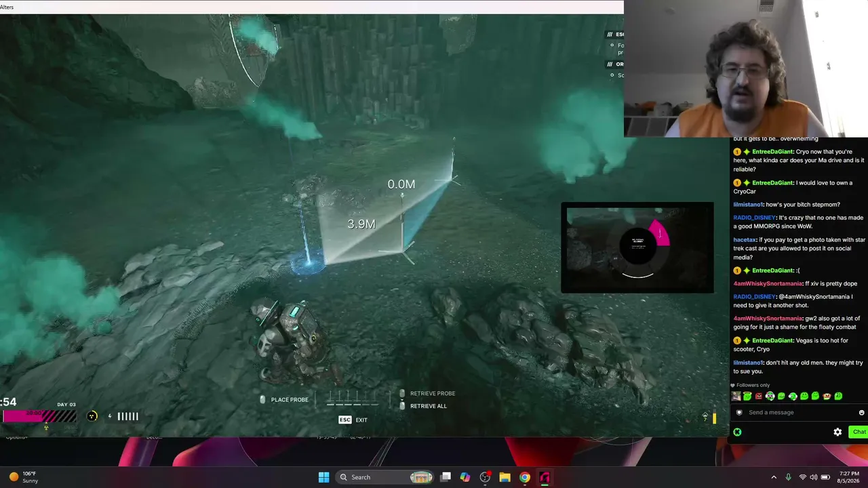
Task: Check the battery tray icon
Action: pos(825,477)
